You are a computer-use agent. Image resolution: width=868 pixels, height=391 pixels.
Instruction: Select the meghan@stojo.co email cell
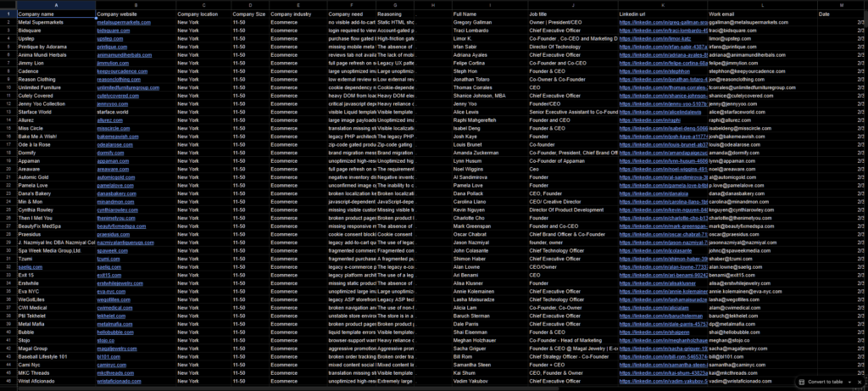coord(762,340)
